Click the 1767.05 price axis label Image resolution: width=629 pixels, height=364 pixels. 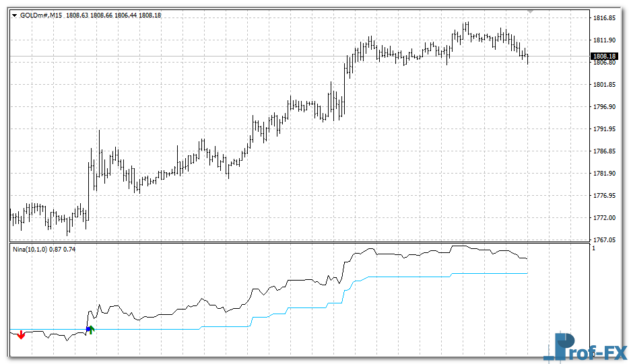pos(603,240)
